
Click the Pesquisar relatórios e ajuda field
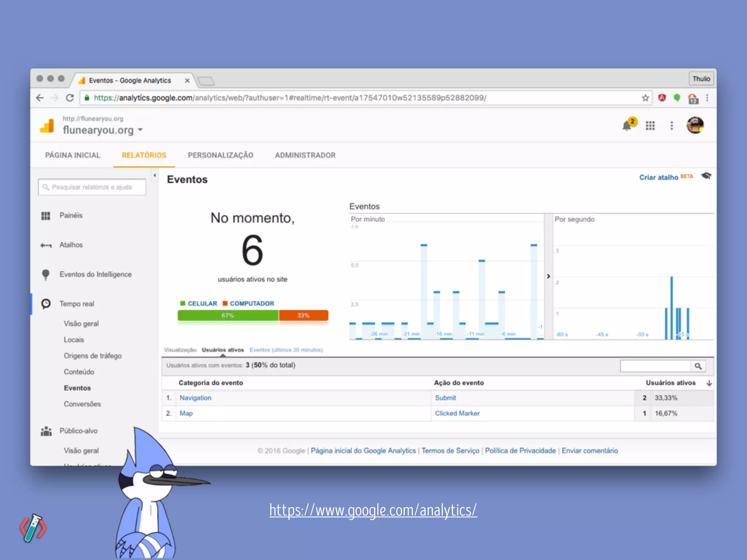coord(92,187)
